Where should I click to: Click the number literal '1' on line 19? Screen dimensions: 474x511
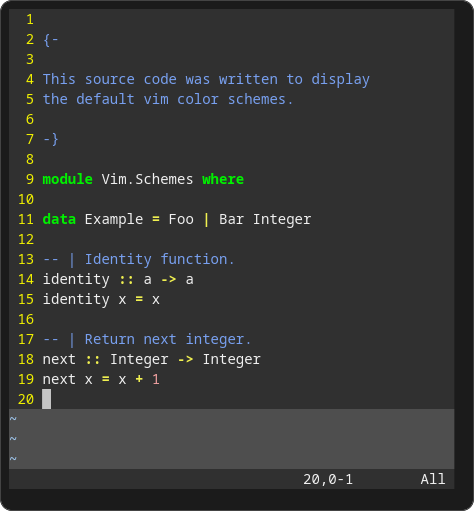[x=156, y=379]
